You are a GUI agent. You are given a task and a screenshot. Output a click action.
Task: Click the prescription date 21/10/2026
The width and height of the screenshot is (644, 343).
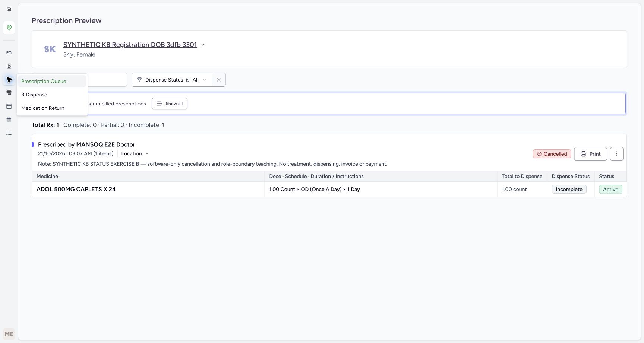click(x=51, y=153)
